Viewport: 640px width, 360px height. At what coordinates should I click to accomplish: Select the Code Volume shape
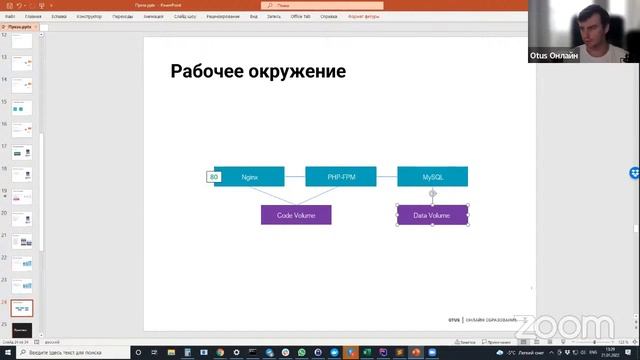[x=296, y=215]
